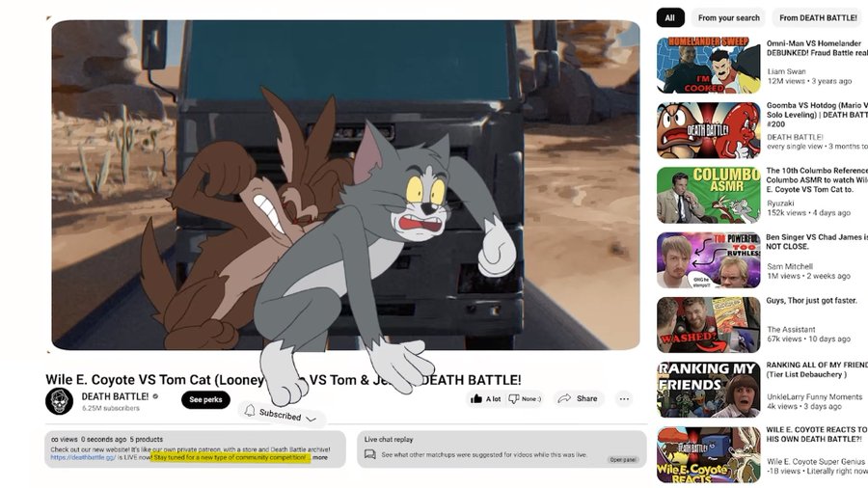Click the '5 products' text in description
868x488 pixels.
pos(147,440)
